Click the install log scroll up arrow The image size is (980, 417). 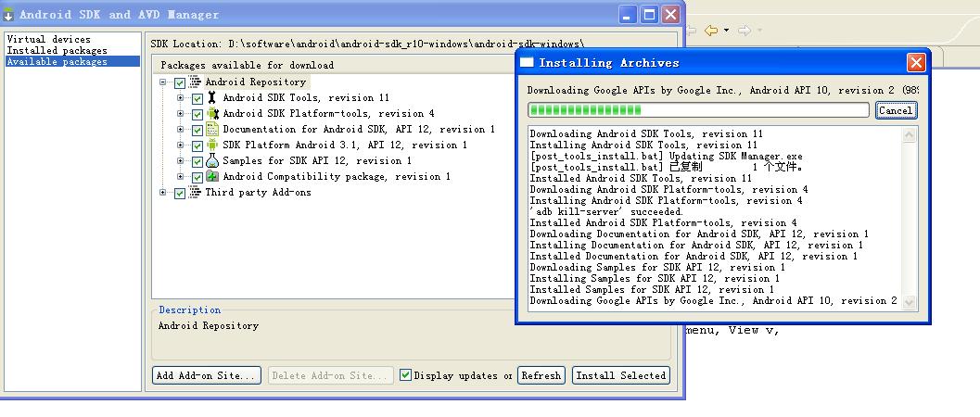click(908, 133)
